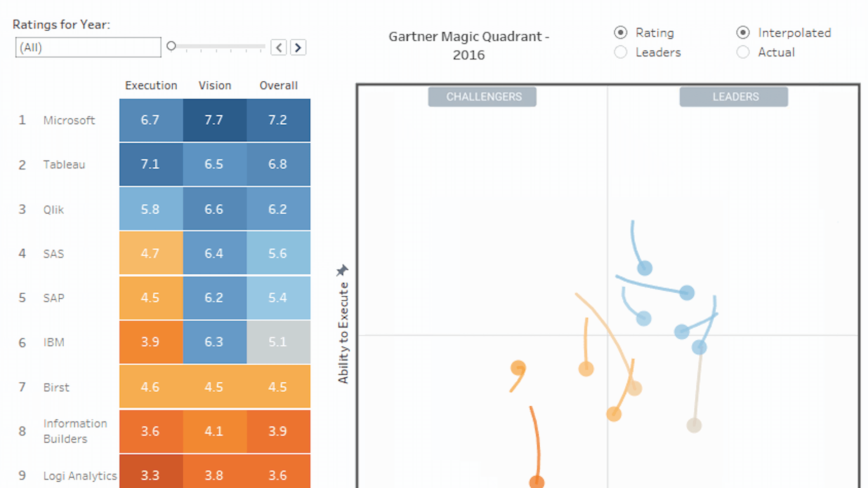
Task: Advance to the next year with right arrow
Action: (298, 47)
